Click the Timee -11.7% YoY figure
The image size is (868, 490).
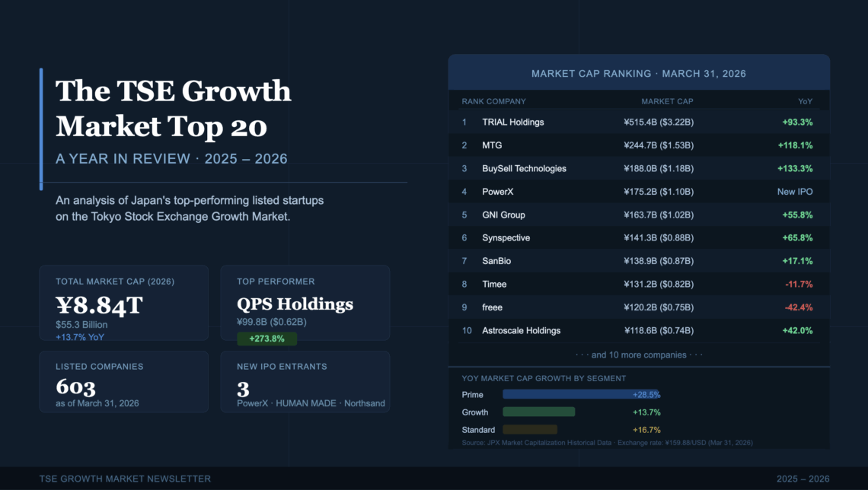798,285
